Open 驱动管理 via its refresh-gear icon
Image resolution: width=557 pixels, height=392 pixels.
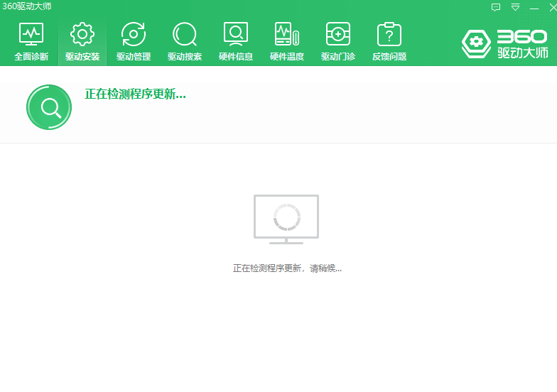tap(134, 33)
